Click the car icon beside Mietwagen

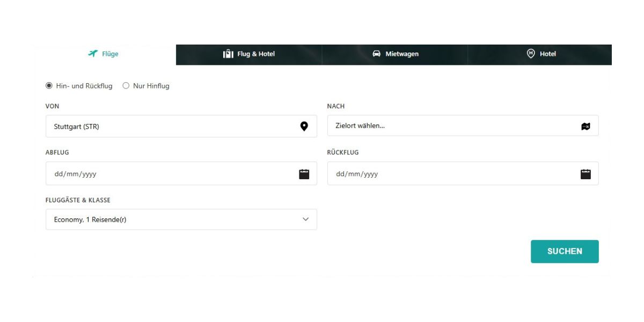coord(377,54)
